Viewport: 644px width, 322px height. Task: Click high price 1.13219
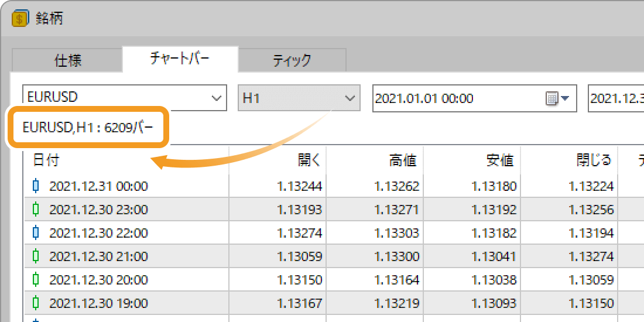coord(397,304)
